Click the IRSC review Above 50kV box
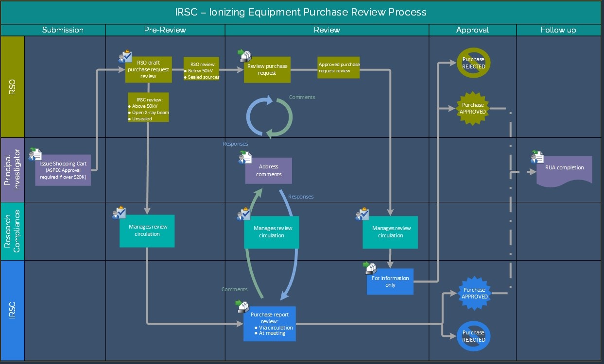The width and height of the screenshot is (604, 364). [x=148, y=108]
